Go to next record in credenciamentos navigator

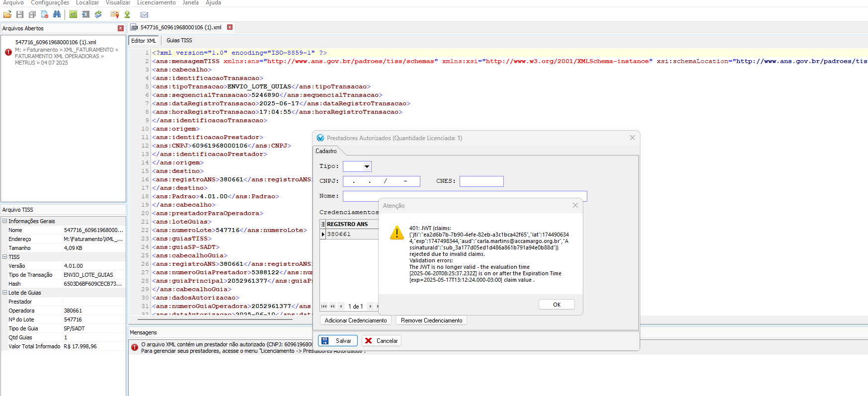pos(370,306)
